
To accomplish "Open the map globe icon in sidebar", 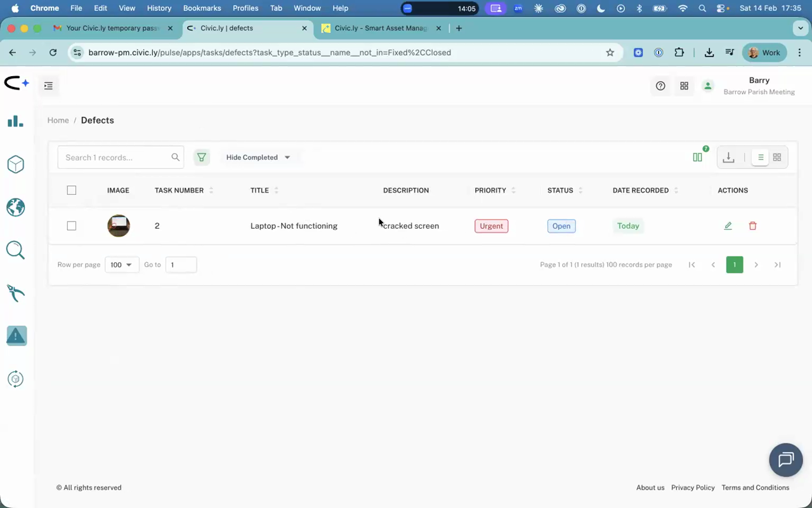I will [15, 207].
